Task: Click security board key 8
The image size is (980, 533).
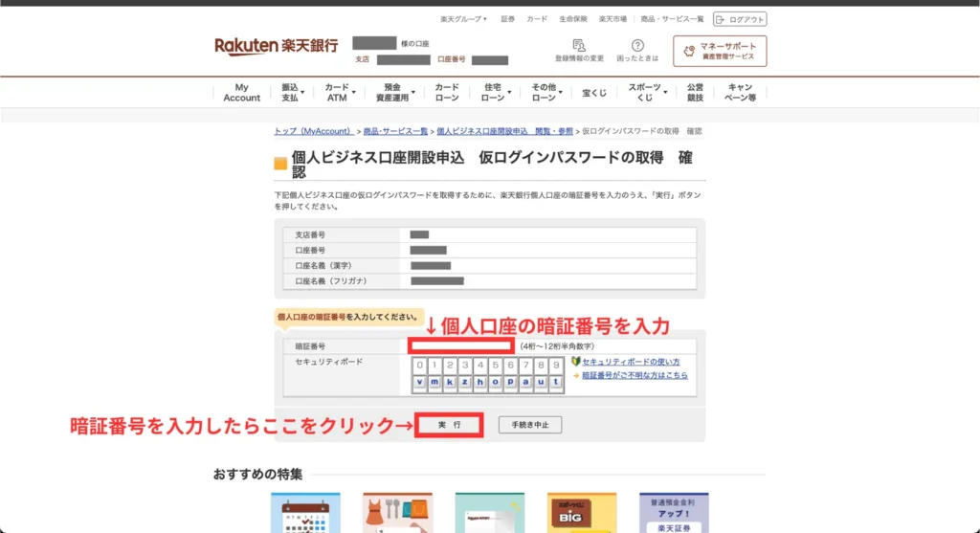Action: click(541, 365)
